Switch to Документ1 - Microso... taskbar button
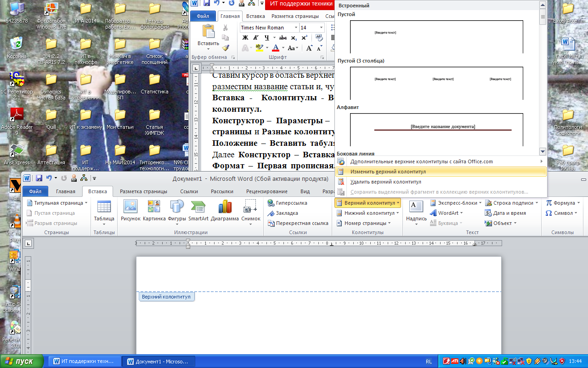Image resolution: width=588 pixels, height=368 pixels. pyautogui.click(x=159, y=362)
